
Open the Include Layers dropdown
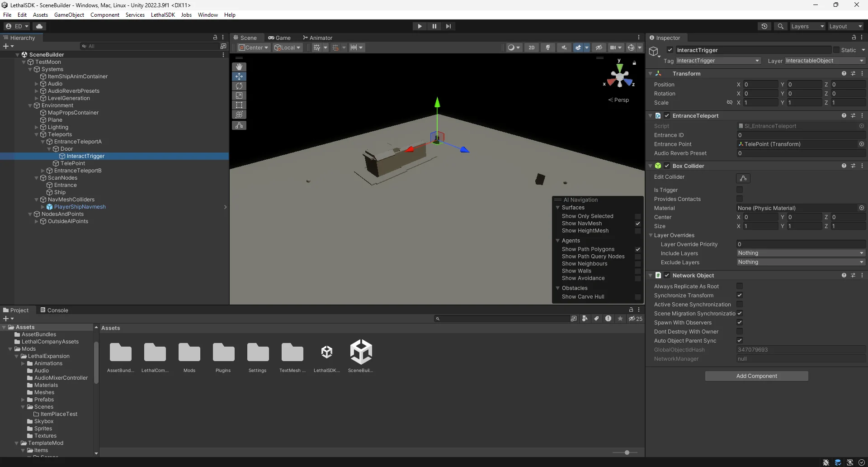pos(801,253)
